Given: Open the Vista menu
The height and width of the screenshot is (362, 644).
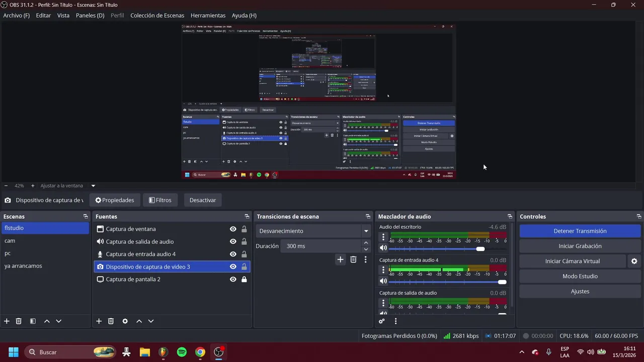Looking at the screenshot, I should point(63,15).
